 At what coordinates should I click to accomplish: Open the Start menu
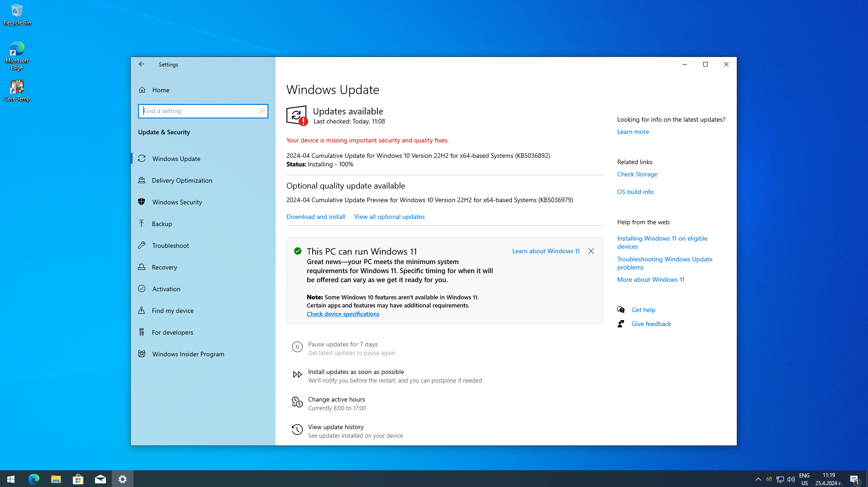[x=11, y=479]
